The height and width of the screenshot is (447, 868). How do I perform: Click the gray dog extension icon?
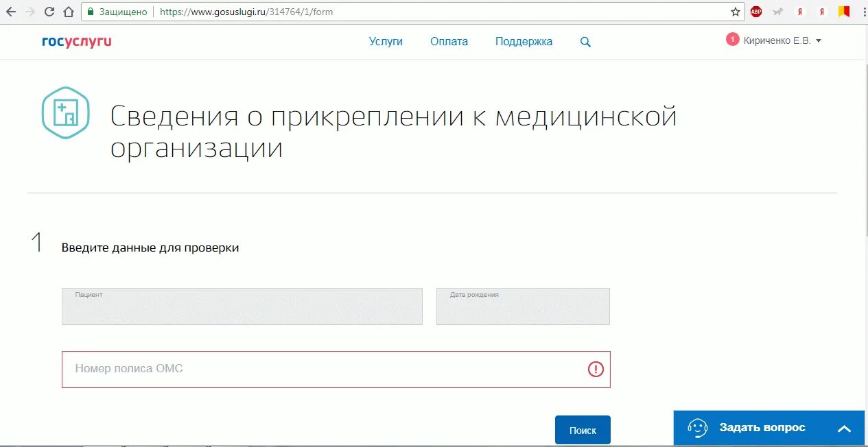click(778, 12)
